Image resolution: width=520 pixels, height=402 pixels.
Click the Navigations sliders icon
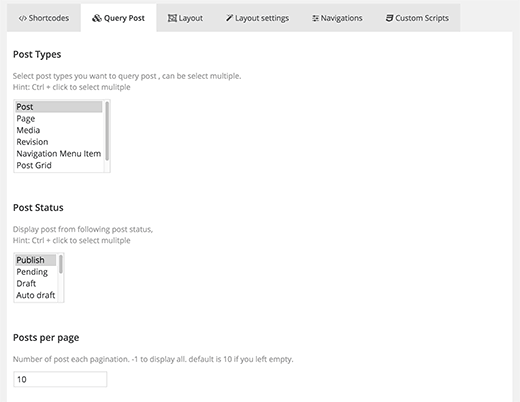click(315, 18)
